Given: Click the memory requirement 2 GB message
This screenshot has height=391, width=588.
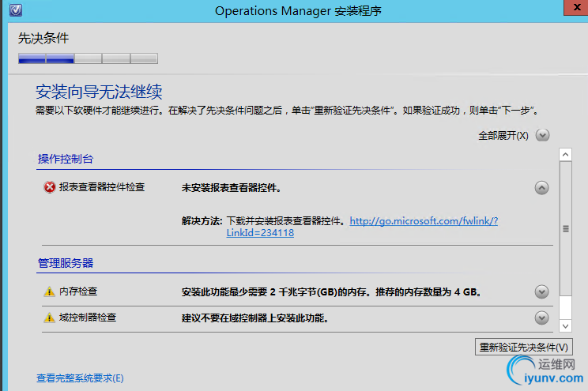Looking at the screenshot, I should click(x=331, y=291).
